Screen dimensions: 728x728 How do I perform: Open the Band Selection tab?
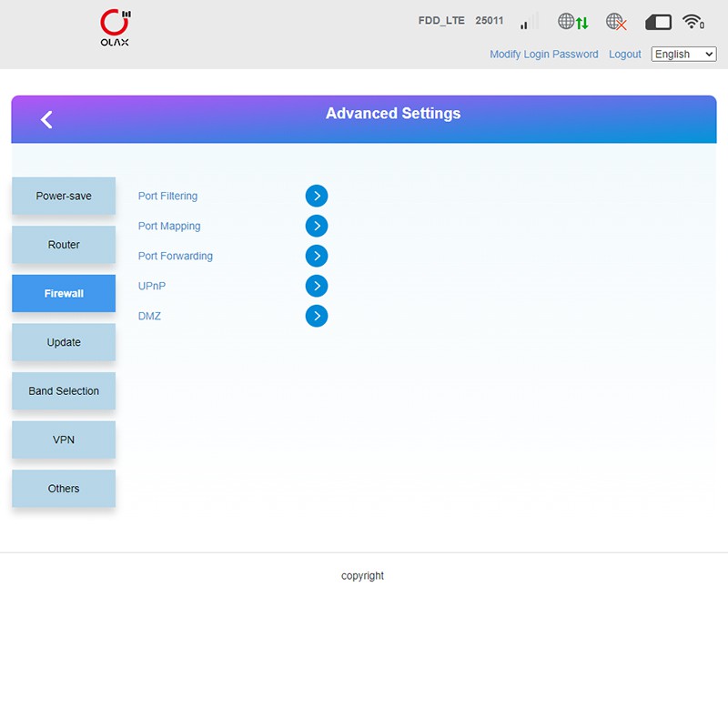tap(64, 391)
